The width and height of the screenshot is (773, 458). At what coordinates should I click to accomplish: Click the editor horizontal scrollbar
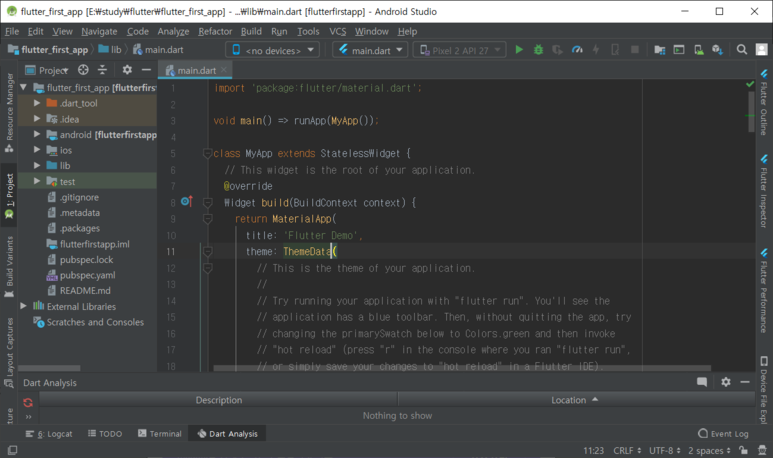[x=462, y=368]
